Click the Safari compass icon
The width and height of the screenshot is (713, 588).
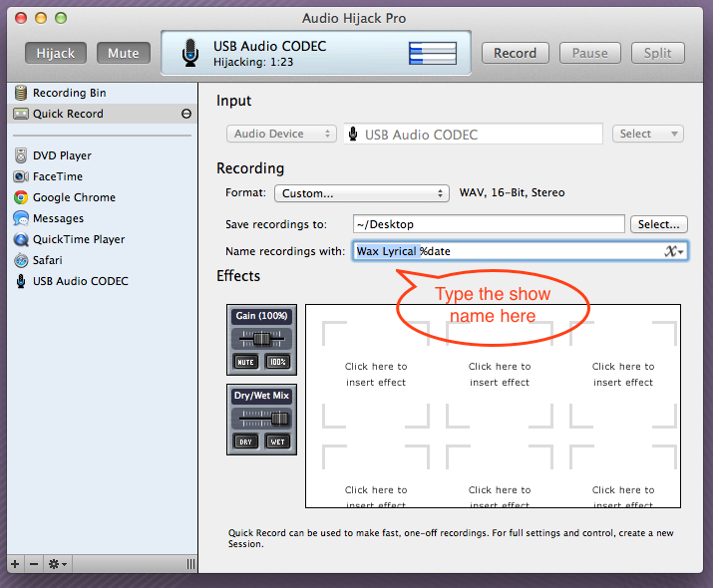click(x=21, y=260)
